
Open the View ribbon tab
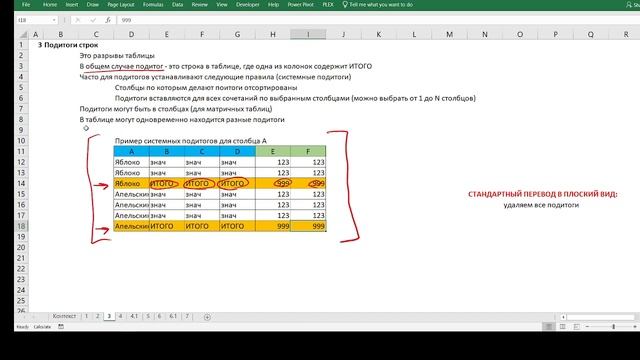coord(222,4)
